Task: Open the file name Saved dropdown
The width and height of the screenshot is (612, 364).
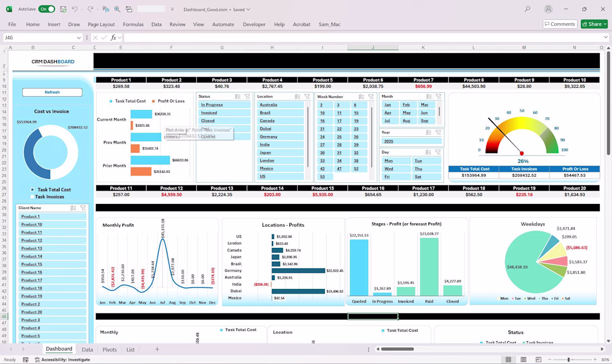Action: point(248,9)
